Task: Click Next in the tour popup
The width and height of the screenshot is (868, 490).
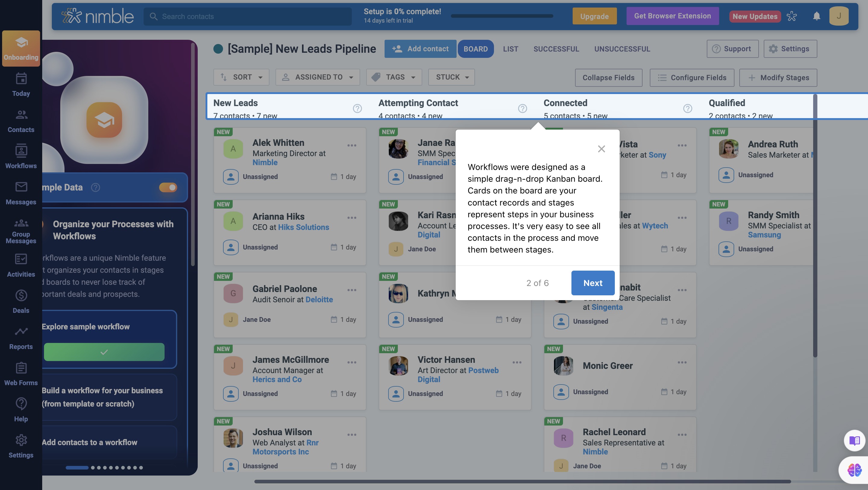Action: click(593, 283)
